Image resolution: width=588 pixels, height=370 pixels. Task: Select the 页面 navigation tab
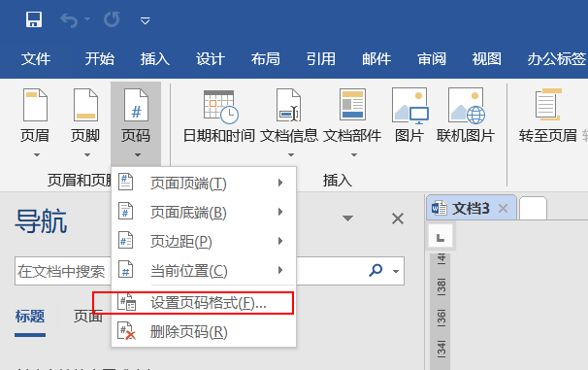pyautogui.click(x=88, y=317)
